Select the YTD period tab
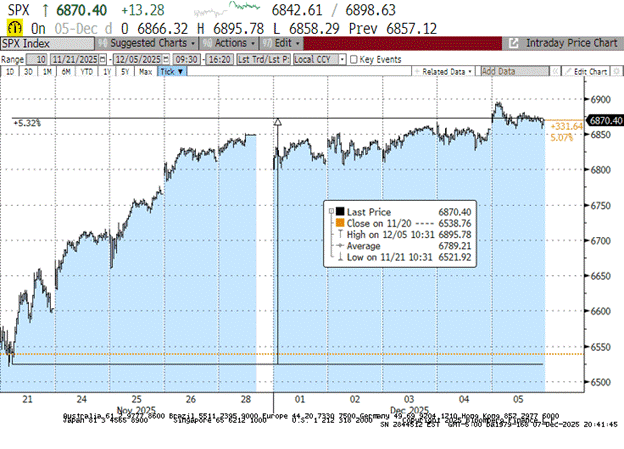624x449 pixels. click(84, 73)
